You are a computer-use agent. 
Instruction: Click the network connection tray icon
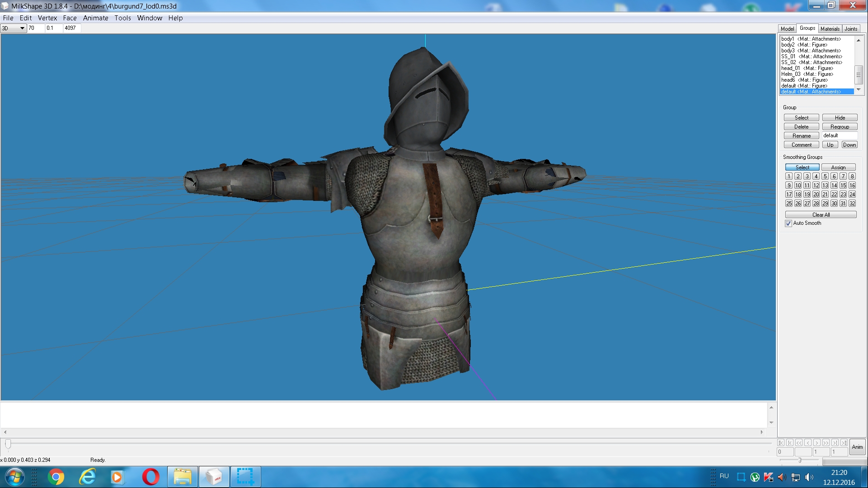click(796, 477)
